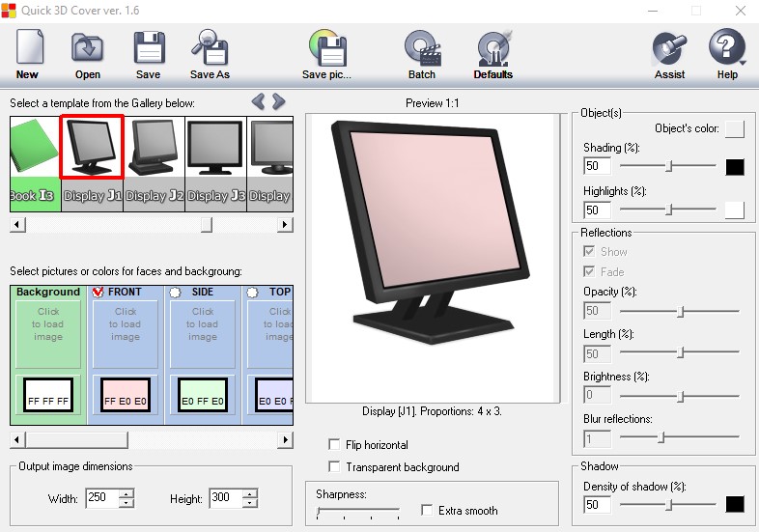Image resolution: width=759 pixels, height=532 pixels.
Task: Adjust the Sharpness slider
Action: [358, 511]
